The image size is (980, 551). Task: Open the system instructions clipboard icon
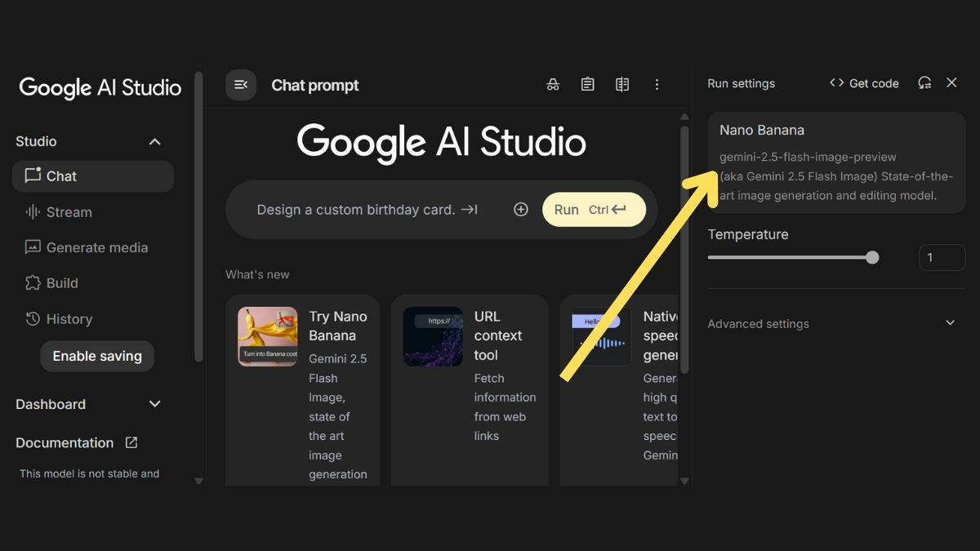[587, 85]
